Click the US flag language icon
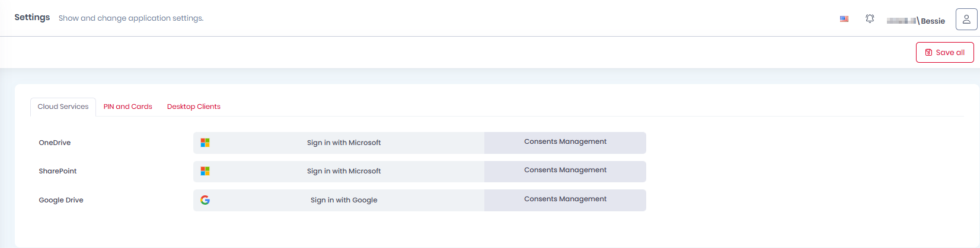980x248 pixels. (x=844, y=19)
